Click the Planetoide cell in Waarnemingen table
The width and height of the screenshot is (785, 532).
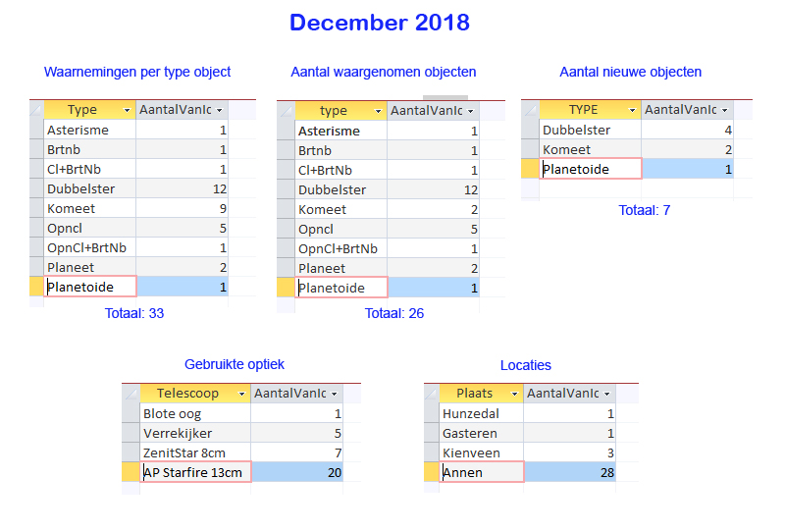pyautogui.click(x=90, y=287)
